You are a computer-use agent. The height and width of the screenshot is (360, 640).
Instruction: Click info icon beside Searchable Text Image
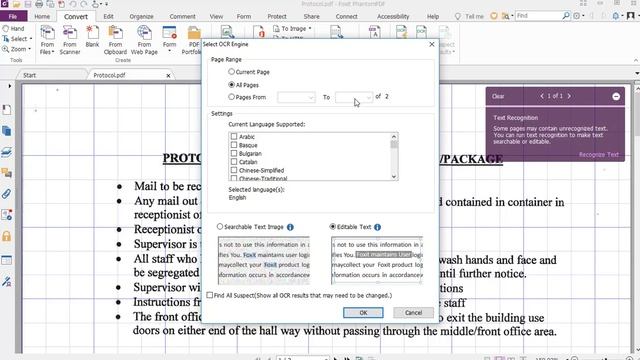290,227
